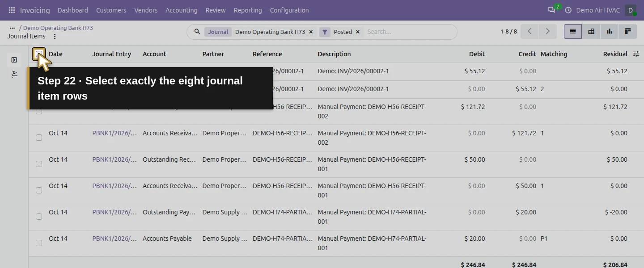Image resolution: width=644 pixels, height=268 pixels.
Task: Sort by the Credit column
Action: pyautogui.click(x=527, y=54)
